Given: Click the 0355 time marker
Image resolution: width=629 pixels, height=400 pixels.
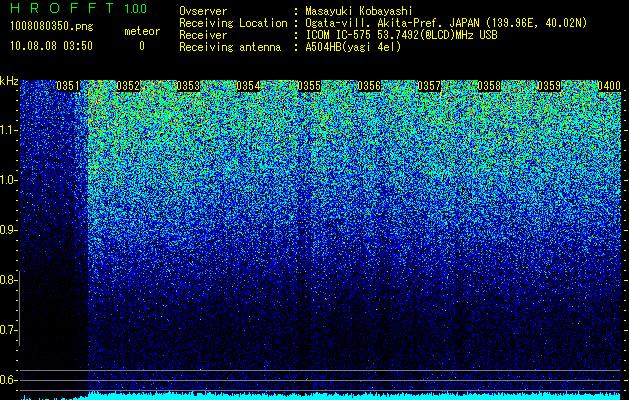Looking at the screenshot, I should (309, 86).
